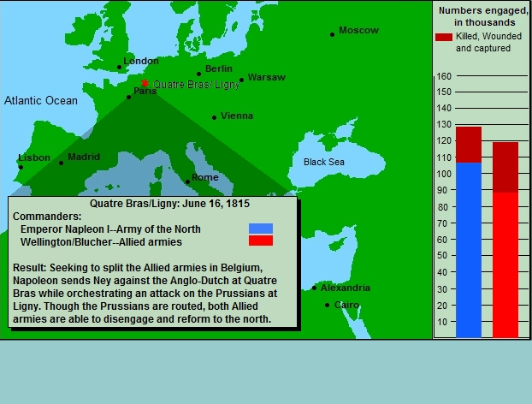
Task: Click the 'Result:' paragraph text
Action: (145, 294)
